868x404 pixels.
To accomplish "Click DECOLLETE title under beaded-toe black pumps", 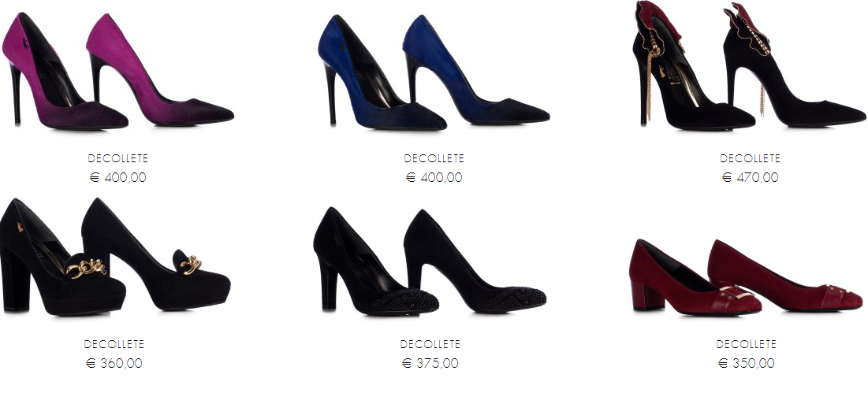I will 430,344.
